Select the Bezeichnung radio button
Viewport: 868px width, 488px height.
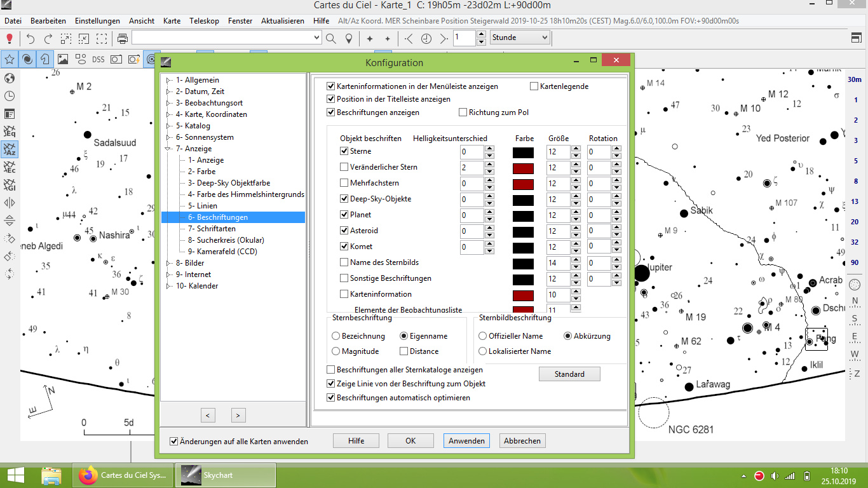coord(336,336)
